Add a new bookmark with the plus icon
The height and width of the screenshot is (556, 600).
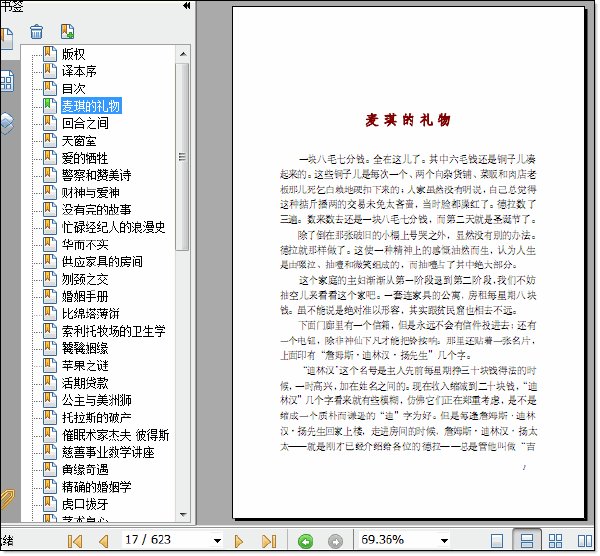[67, 32]
